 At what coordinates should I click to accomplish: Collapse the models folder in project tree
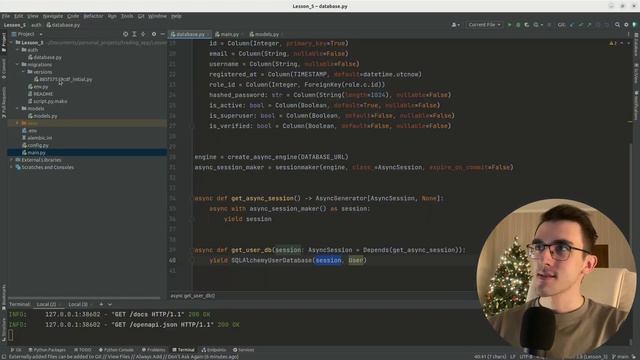point(18,109)
